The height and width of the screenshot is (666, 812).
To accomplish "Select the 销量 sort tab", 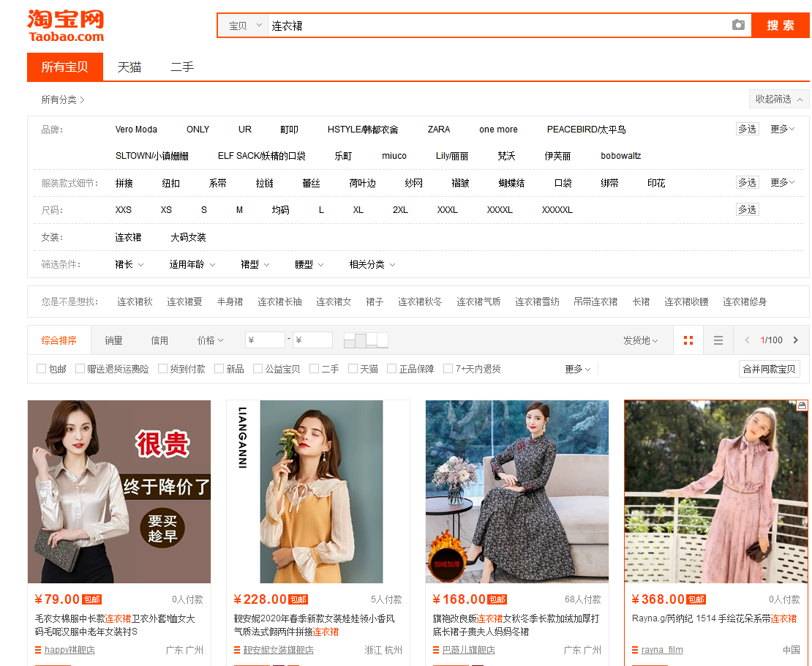I will (x=113, y=340).
